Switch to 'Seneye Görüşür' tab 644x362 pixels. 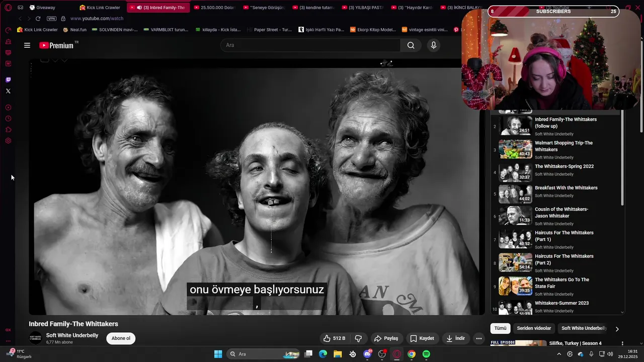coord(264,8)
